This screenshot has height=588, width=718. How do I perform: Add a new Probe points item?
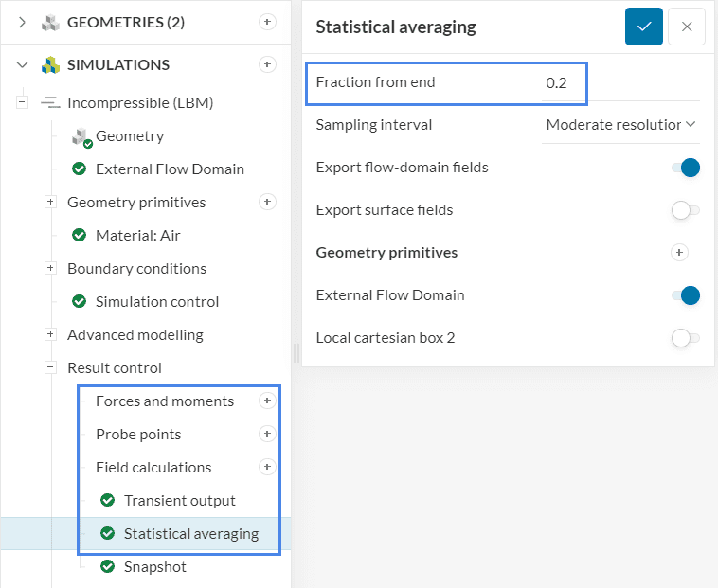[x=267, y=435]
